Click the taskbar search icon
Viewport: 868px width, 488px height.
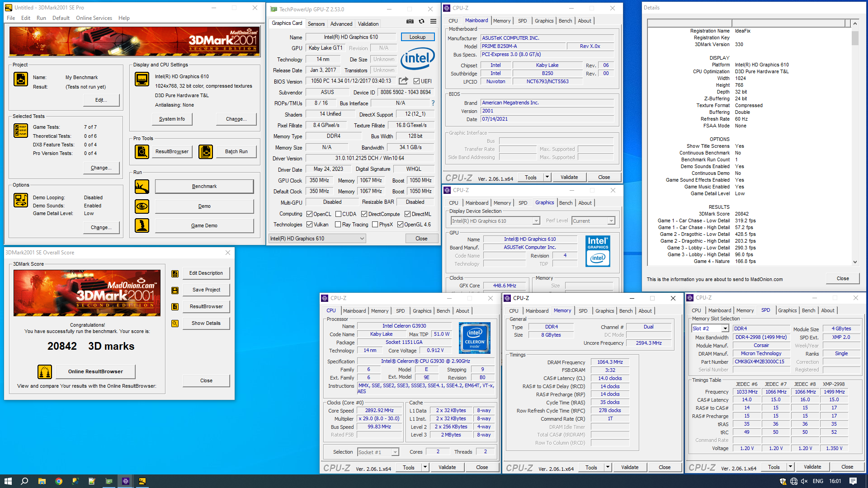click(x=25, y=481)
